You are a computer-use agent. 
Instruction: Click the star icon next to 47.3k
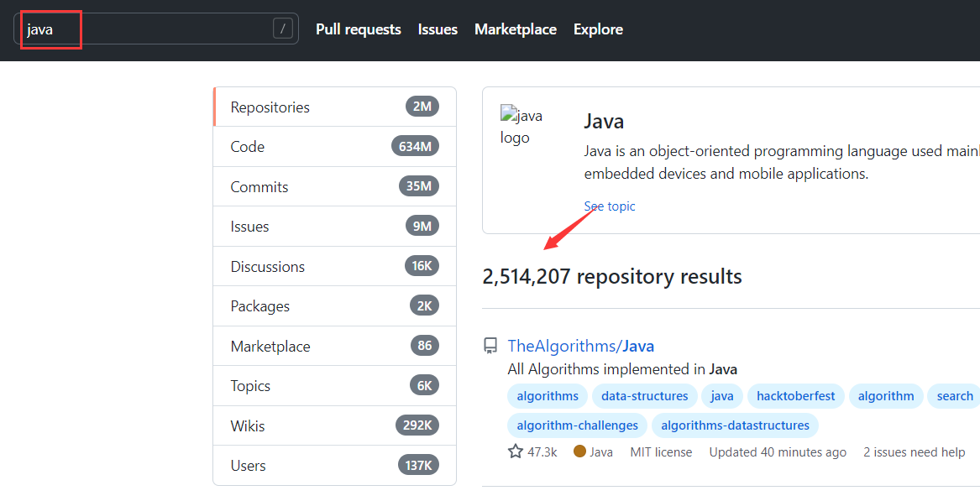[515, 451]
